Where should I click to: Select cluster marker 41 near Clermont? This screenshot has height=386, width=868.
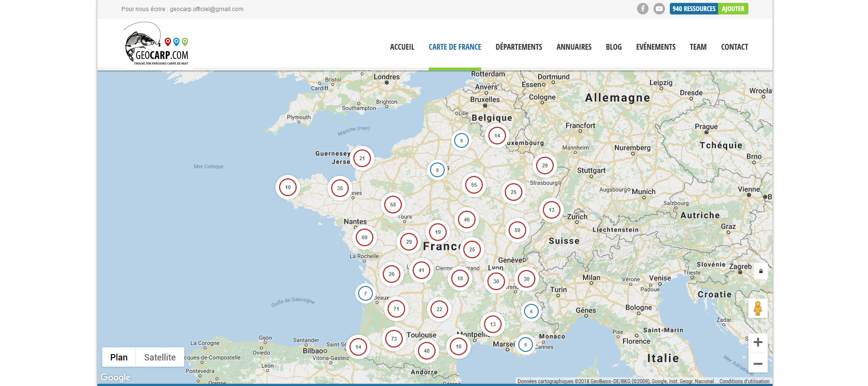click(x=421, y=270)
